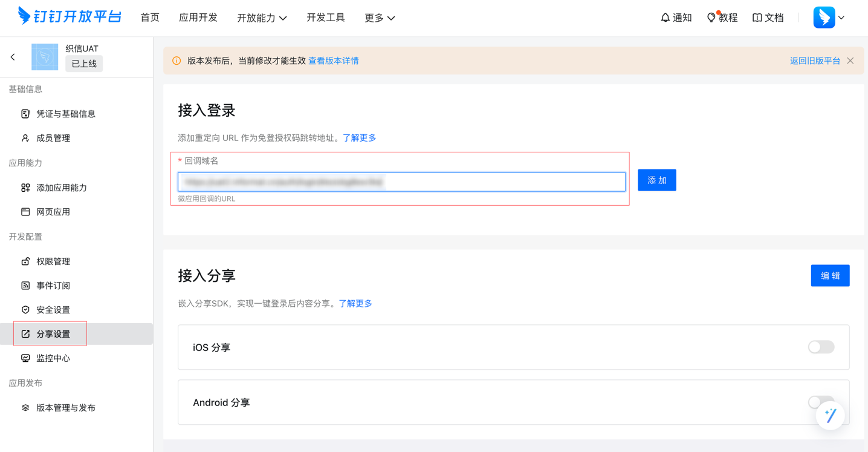Select 权限管理 in the sidebar
868x452 pixels.
(53, 261)
